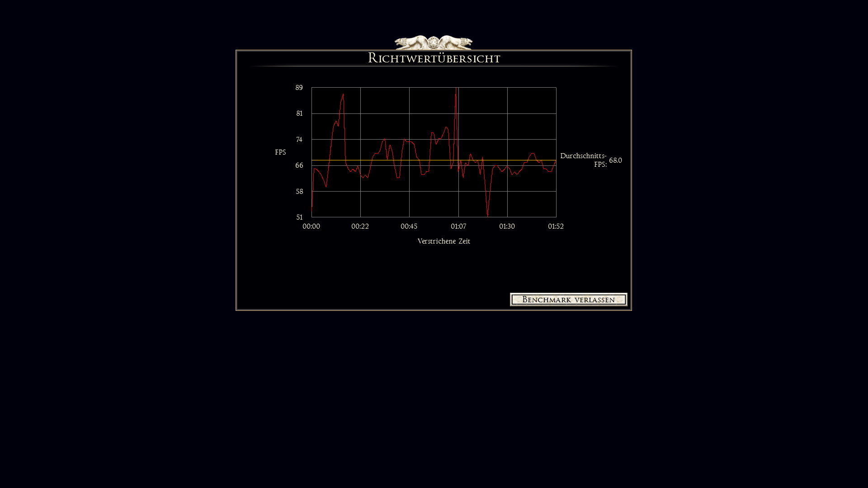The height and width of the screenshot is (488, 868).
Task: Click the 01:30 time axis label
Action: pyautogui.click(x=507, y=226)
